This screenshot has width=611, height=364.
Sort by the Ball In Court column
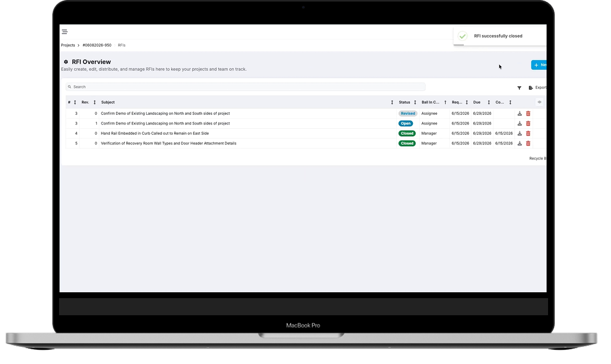click(445, 102)
